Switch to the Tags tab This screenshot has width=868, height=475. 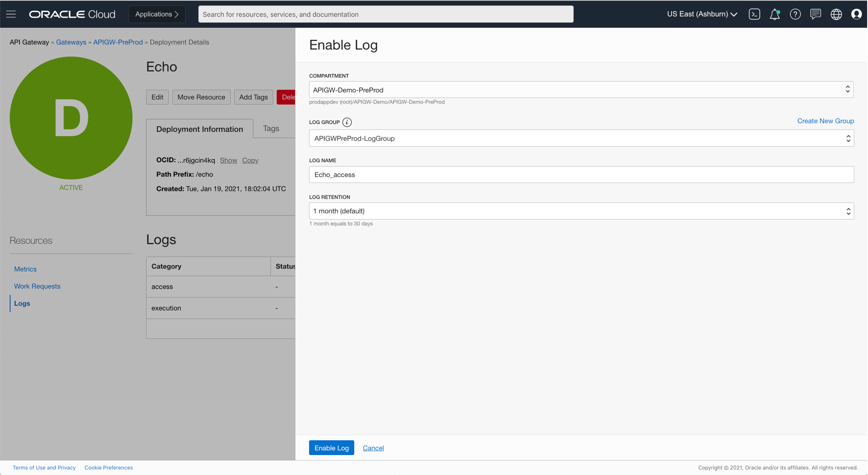click(x=271, y=128)
